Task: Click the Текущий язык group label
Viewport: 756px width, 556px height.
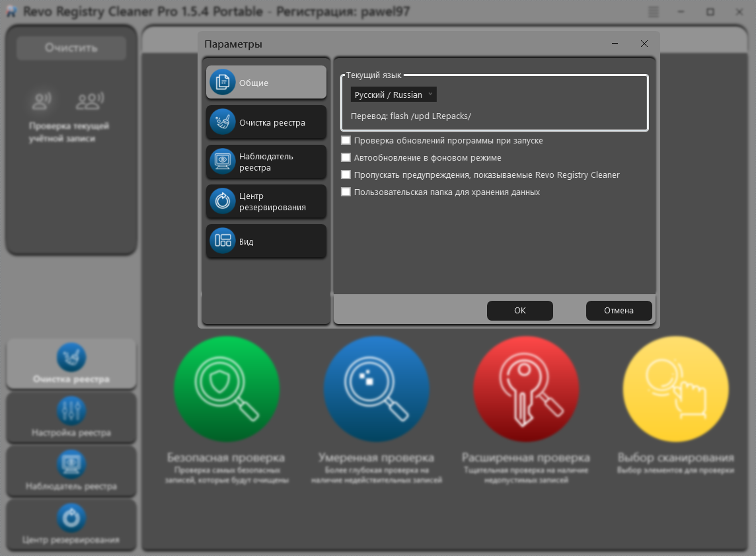Action: pyautogui.click(x=373, y=75)
